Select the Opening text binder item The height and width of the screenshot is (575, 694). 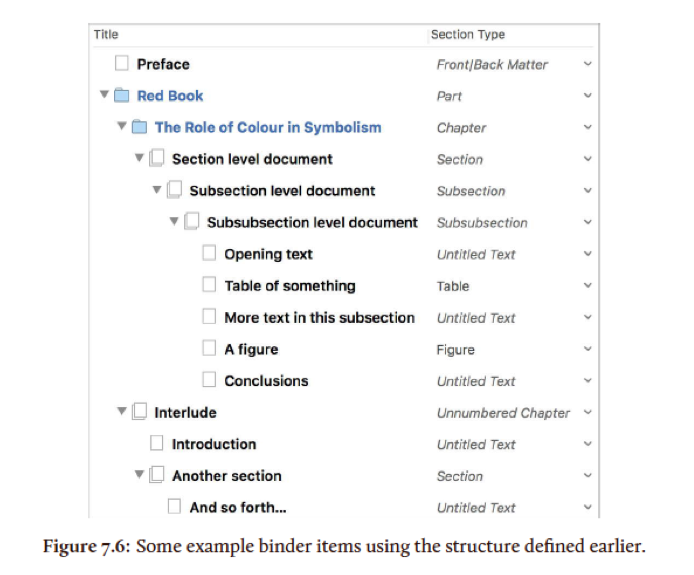tap(268, 254)
